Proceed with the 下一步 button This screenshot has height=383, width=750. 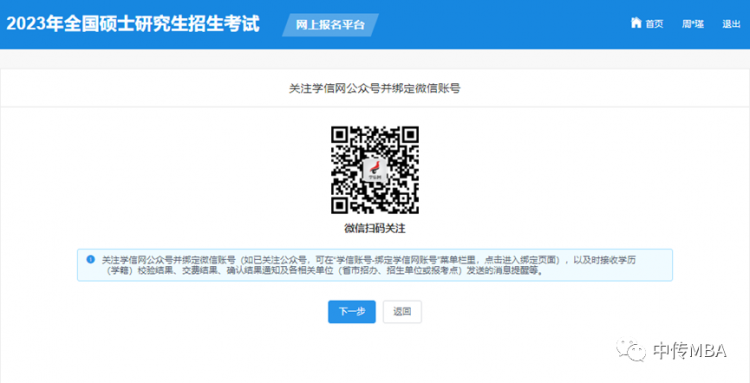pos(352,312)
